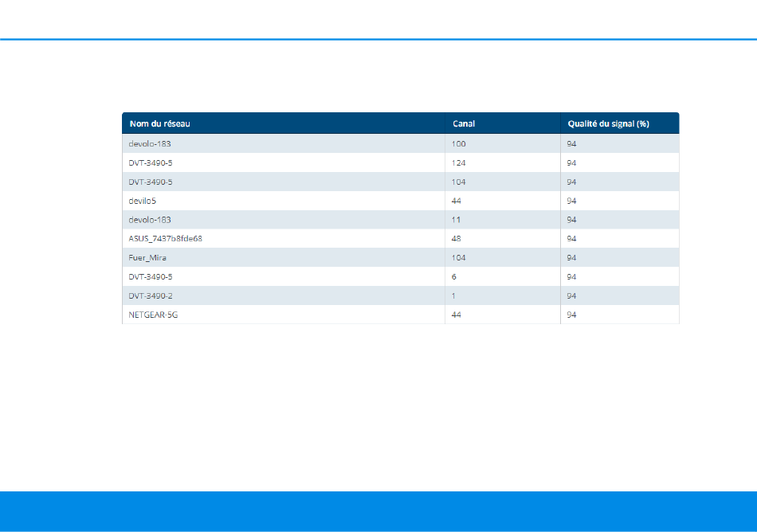
Task: Click channel 44 in the devilo5 row
Action: click(x=457, y=201)
